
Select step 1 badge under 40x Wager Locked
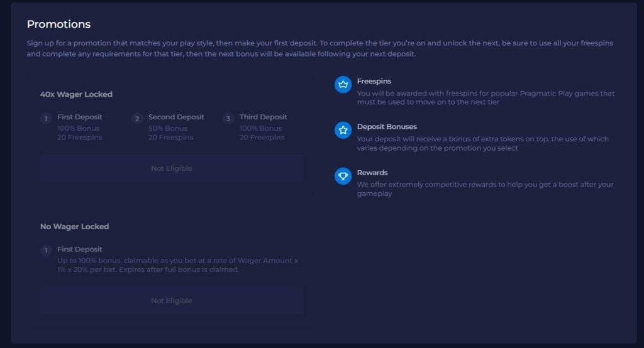point(46,119)
